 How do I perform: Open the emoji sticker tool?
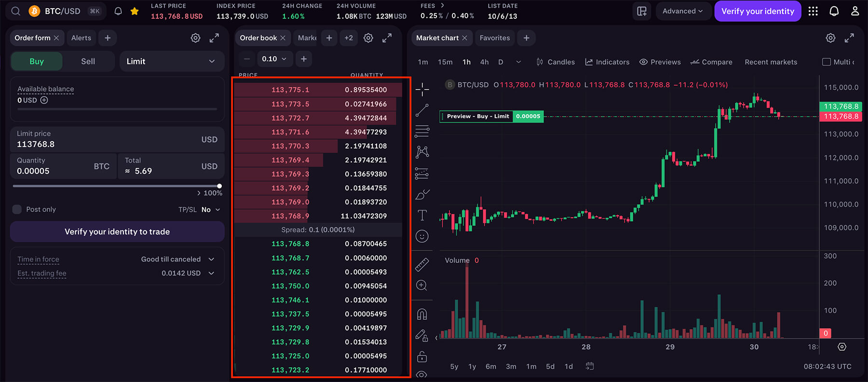pos(422,236)
